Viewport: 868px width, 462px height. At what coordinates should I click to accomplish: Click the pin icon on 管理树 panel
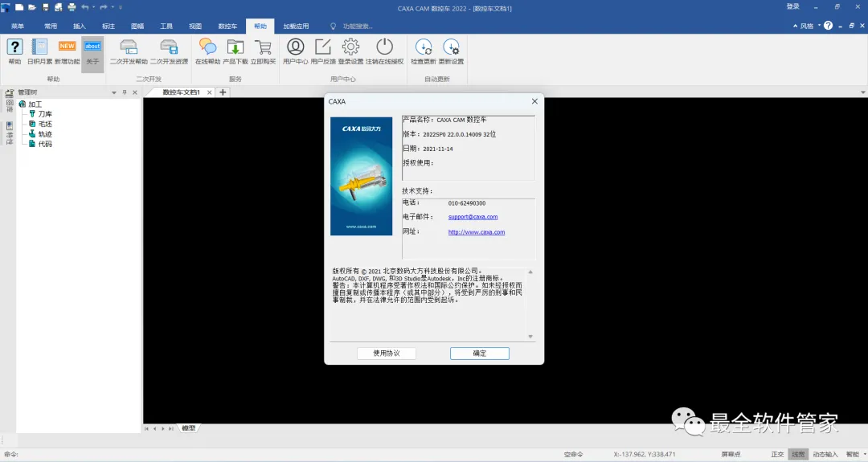(125, 92)
